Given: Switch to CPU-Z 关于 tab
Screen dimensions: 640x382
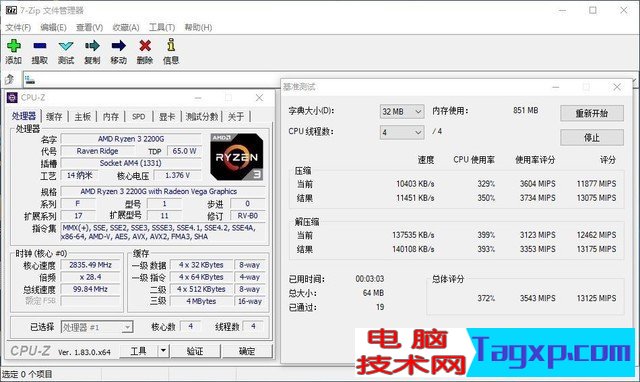Looking at the screenshot, I should click(236, 117).
